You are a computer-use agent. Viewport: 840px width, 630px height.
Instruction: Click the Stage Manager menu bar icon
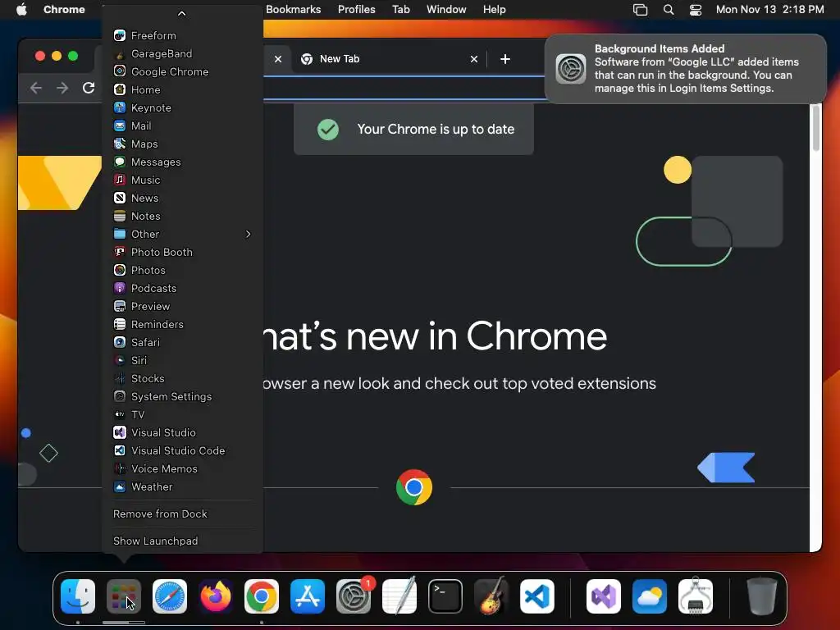[x=640, y=10]
